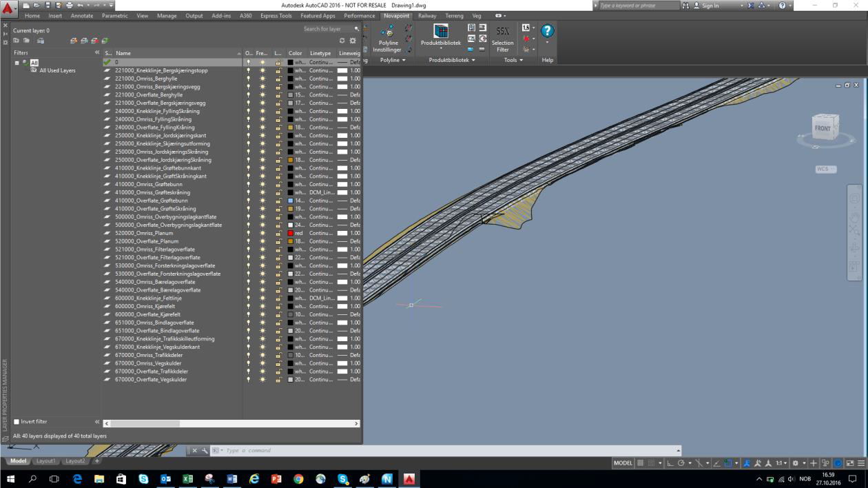
Task: Enable the Invert filter checkbox
Action: pyautogui.click(x=17, y=422)
